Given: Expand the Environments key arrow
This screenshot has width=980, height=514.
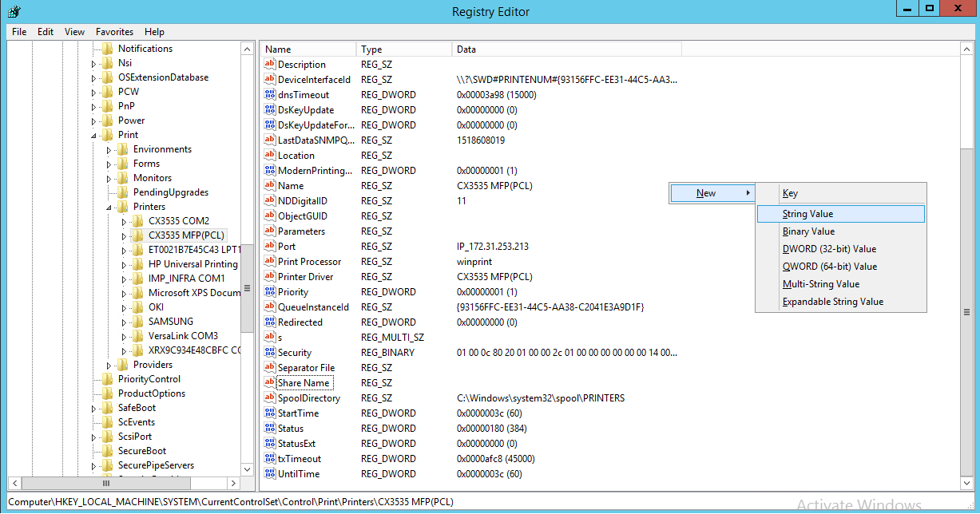Looking at the screenshot, I should pos(109,150).
